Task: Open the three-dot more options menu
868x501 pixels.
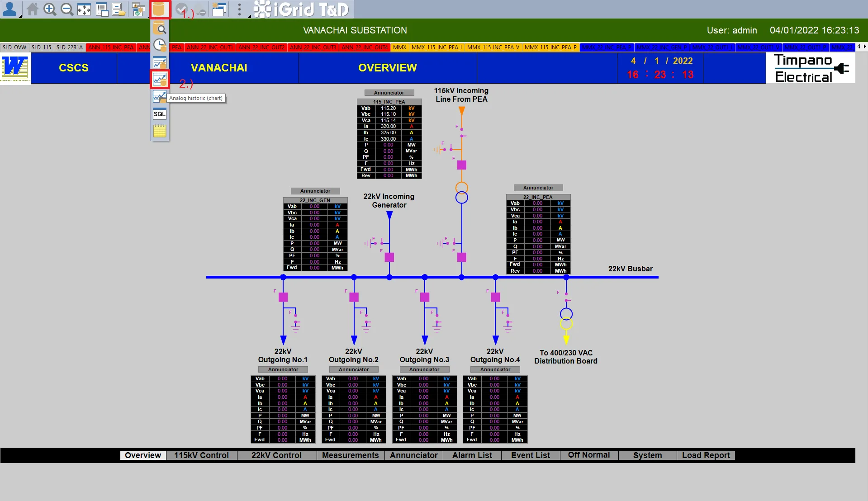Action: [239, 9]
